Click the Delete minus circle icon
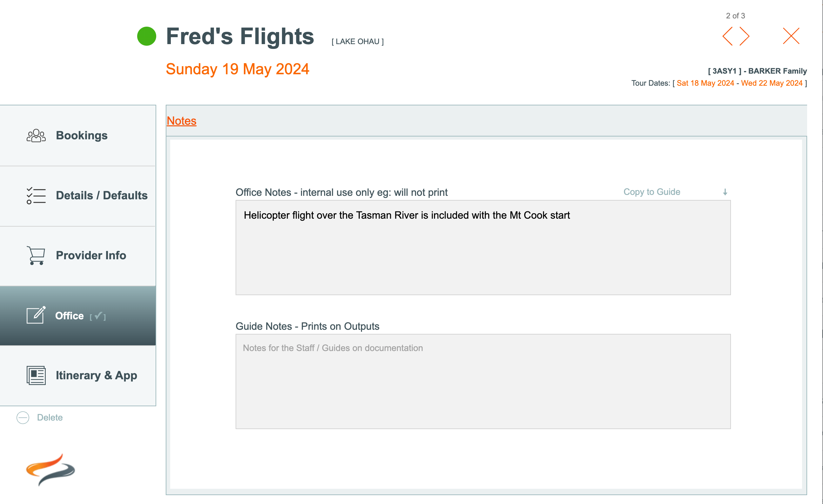Viewport: 823px width, 504px height. click(23, 418)
